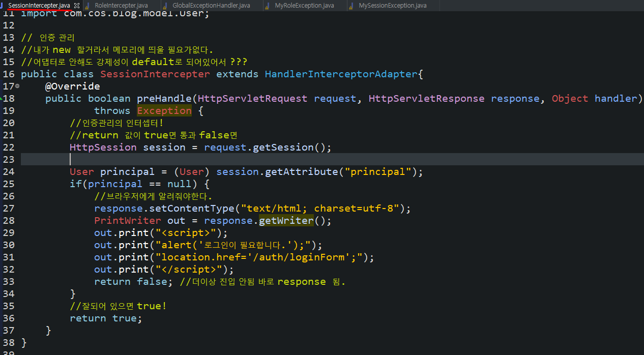Collapse the preHandle method fold marker at line 17
This screenshot has width=644, height=355.
point(17,86)
